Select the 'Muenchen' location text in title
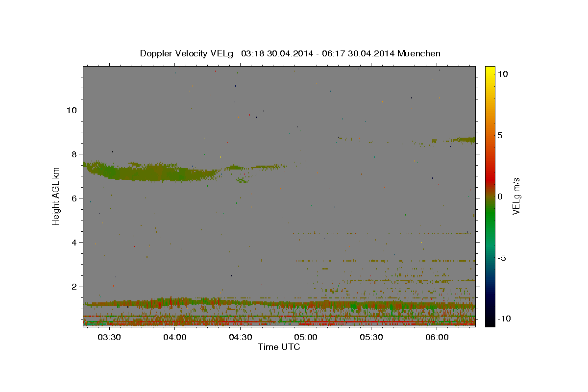Image resolution: width=588 pixels, height=392 pixels. (x=419, y=53)
